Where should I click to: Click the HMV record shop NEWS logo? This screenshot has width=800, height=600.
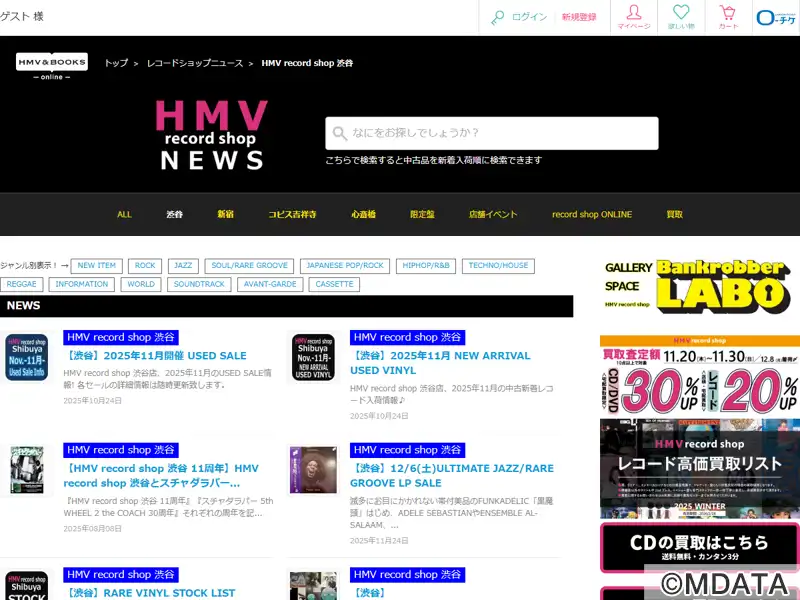tap(212, 135)
